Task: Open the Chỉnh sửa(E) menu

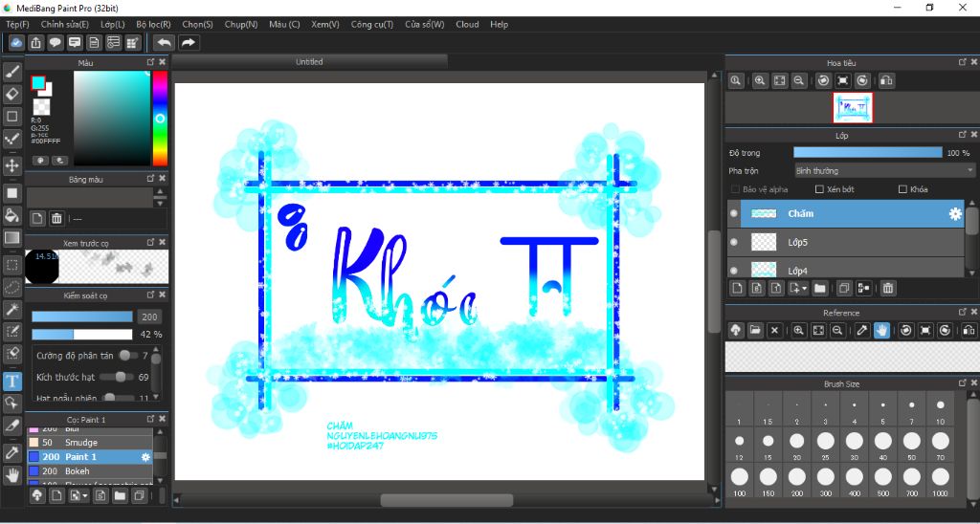Action: 65,24
